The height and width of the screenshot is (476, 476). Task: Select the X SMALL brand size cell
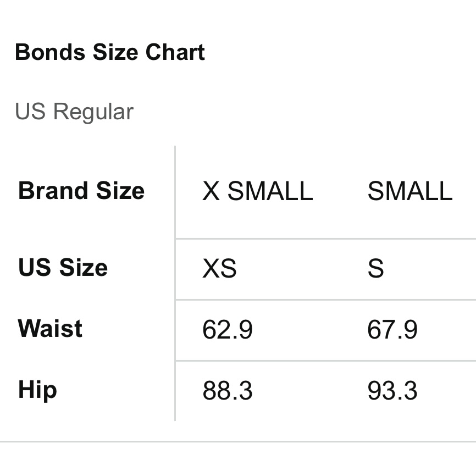(x=257, y=191)
